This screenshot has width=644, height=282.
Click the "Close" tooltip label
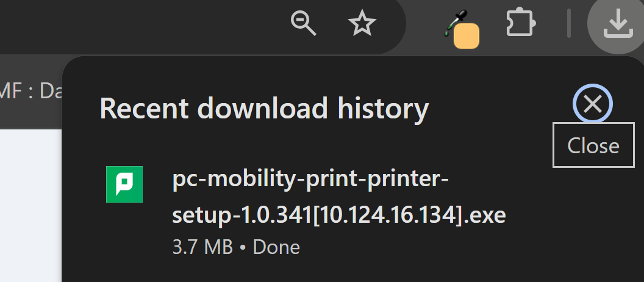(x=593, y=145)
